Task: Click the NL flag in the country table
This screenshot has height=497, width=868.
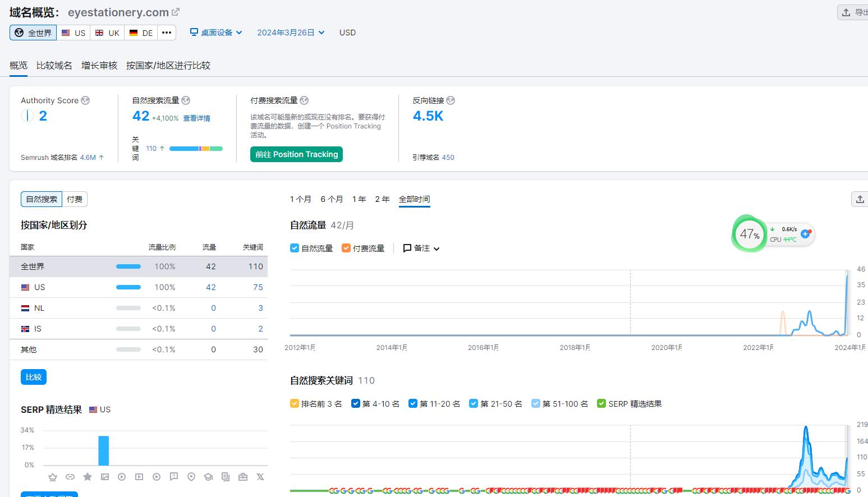Action: pos(25,308)
